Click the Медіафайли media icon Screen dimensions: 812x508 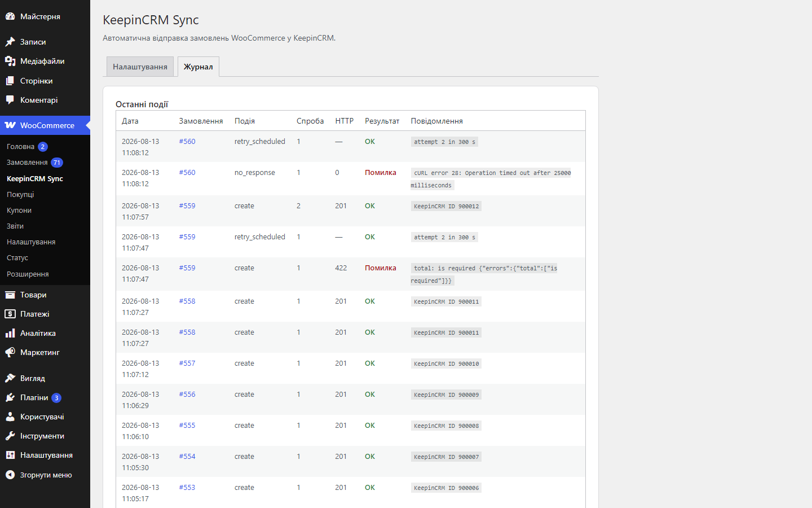tap(10, 61)
